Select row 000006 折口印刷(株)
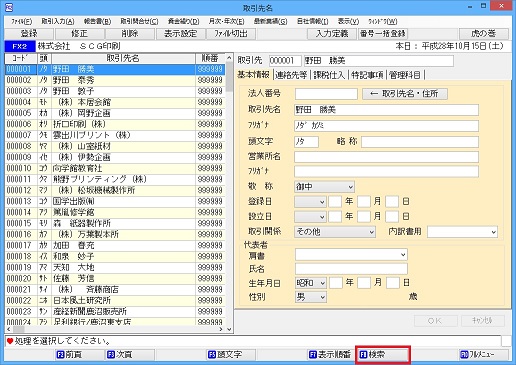This screenshot has width=516, height=365. 115,124
